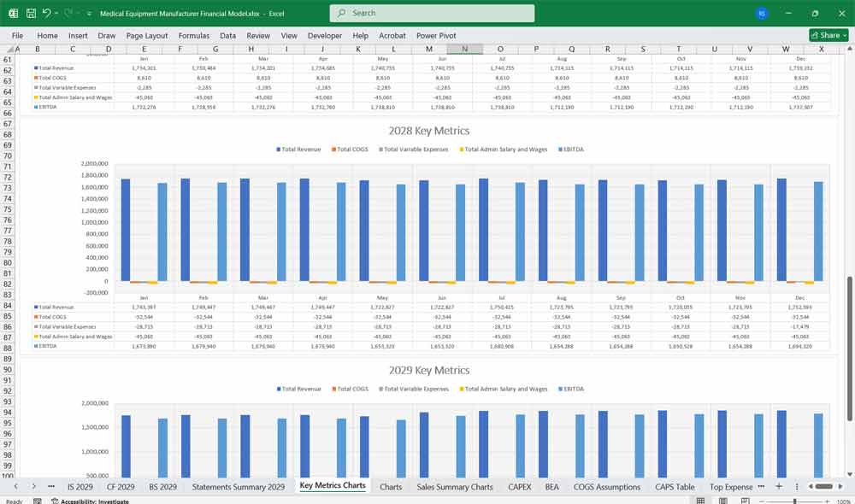Click in the Search box
855x504 pixels.
click(x=432, y=13)
